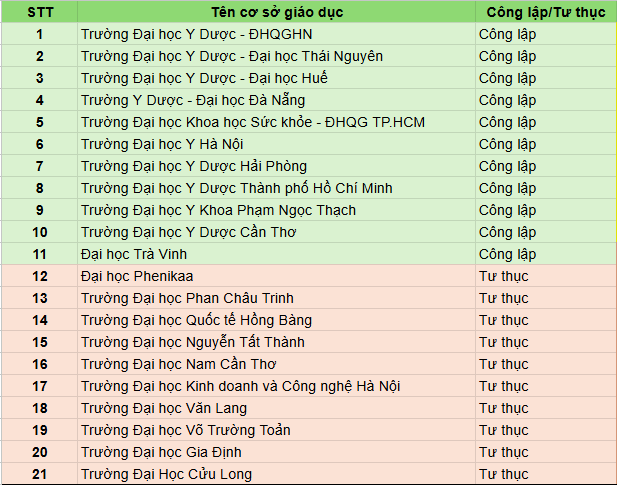Select row number 5 cell
617x485 pixels.
39,122
